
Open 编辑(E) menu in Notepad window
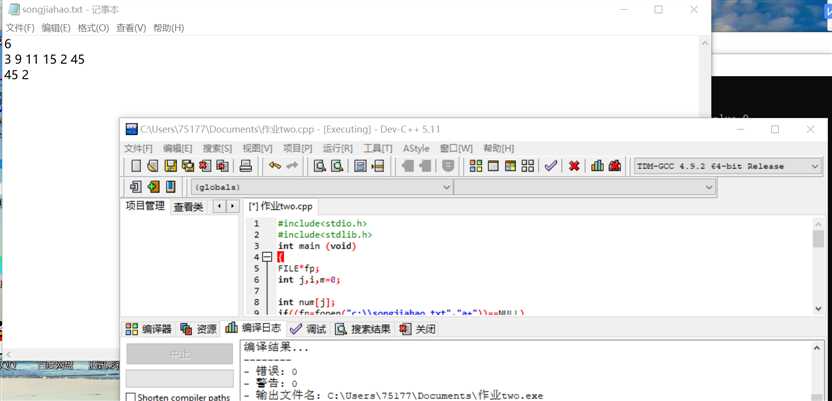[56, 28]
